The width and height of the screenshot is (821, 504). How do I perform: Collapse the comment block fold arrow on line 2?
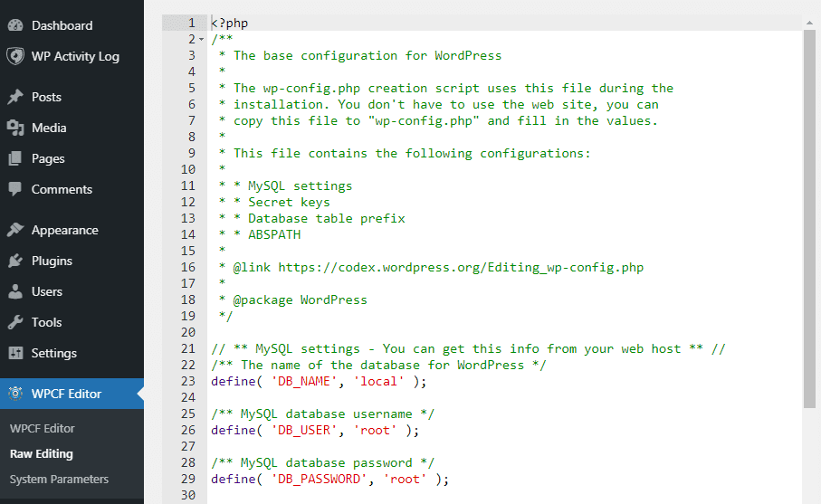click(201, 39)
